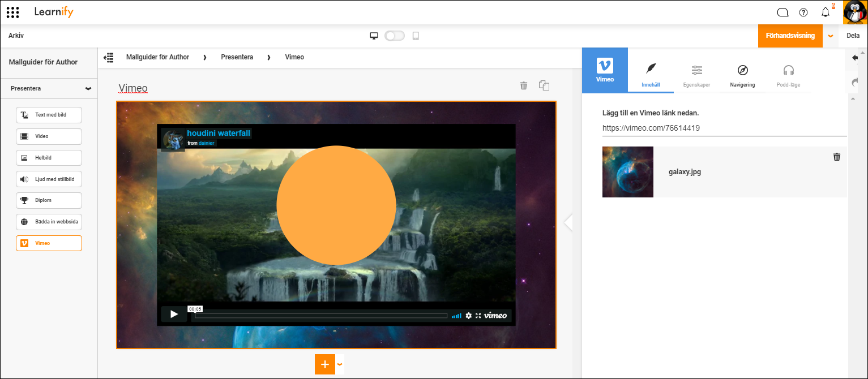The height and width of the screenshot is (379, 868).
Task: Open the notifications bell
Action: pos(826,12)
